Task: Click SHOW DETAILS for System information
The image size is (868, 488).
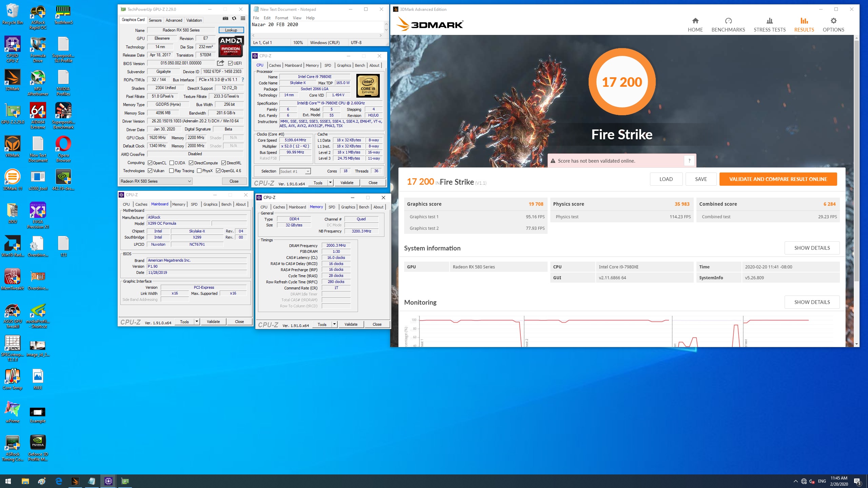Action: (812, 248)
